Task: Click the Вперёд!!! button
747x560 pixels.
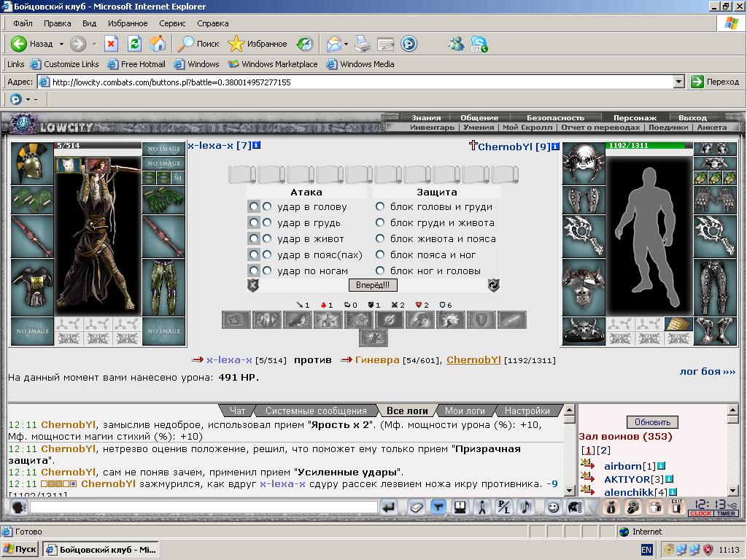Action: (373, 285)
